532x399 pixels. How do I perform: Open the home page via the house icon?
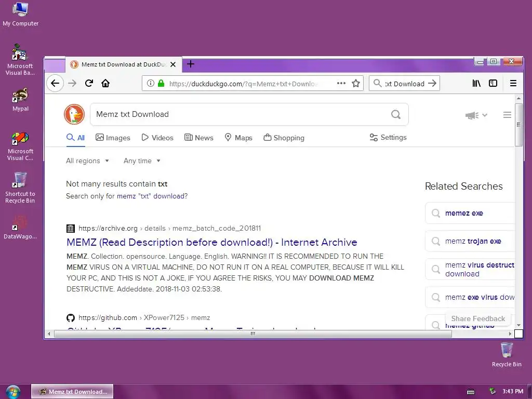(x=105, y=84)
